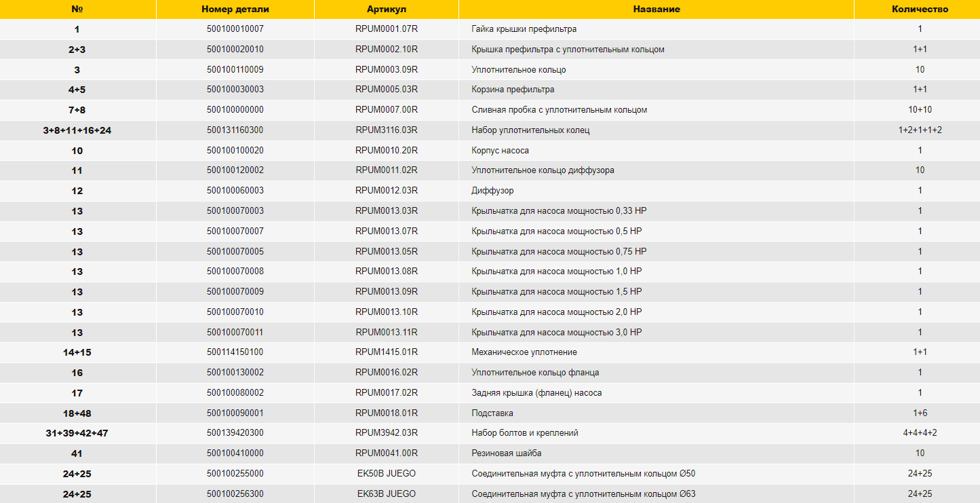Click article 'EK63B JUEGO'

387,493
